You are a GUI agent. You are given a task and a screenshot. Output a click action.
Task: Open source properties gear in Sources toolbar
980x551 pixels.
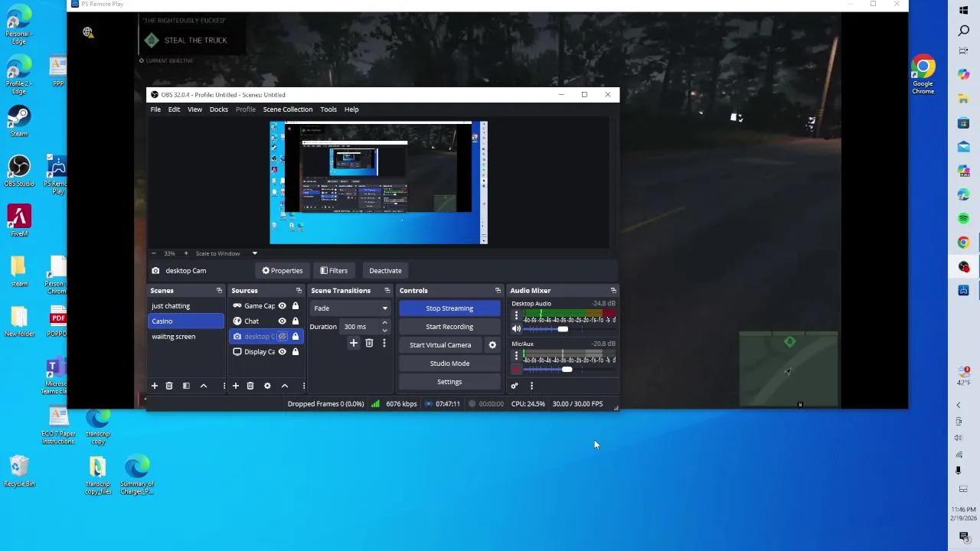coord(267,386)
